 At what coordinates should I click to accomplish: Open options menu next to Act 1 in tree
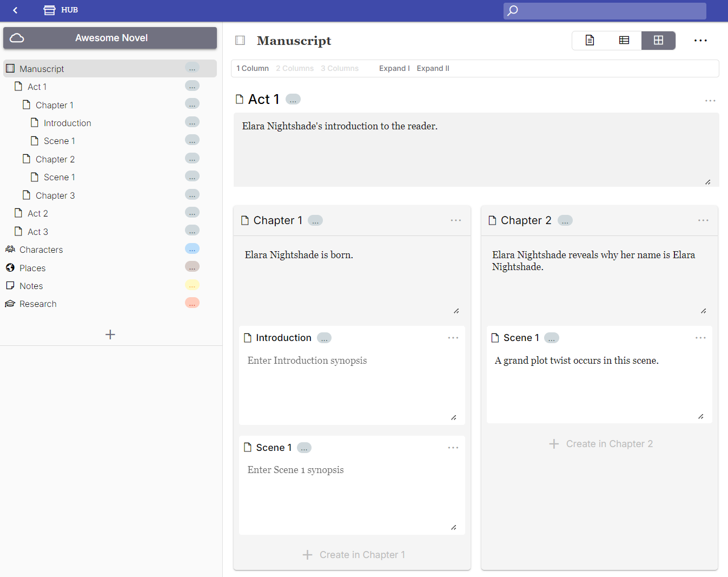pyautogui.click(x=192, y=86)
